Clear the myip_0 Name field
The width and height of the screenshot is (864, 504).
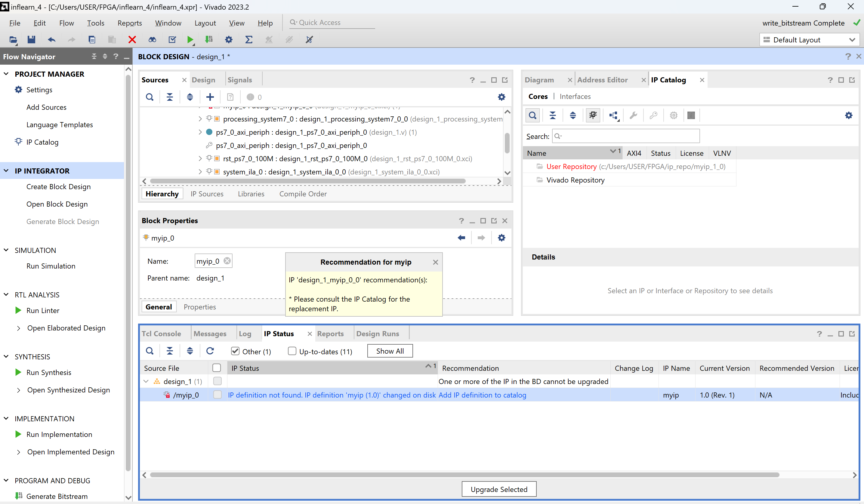(227, 261)
